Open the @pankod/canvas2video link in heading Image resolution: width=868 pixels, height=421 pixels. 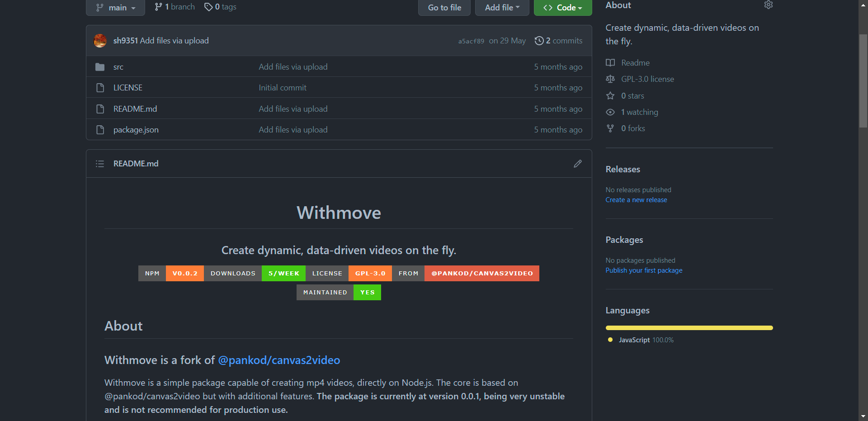[x=279, y=360]
